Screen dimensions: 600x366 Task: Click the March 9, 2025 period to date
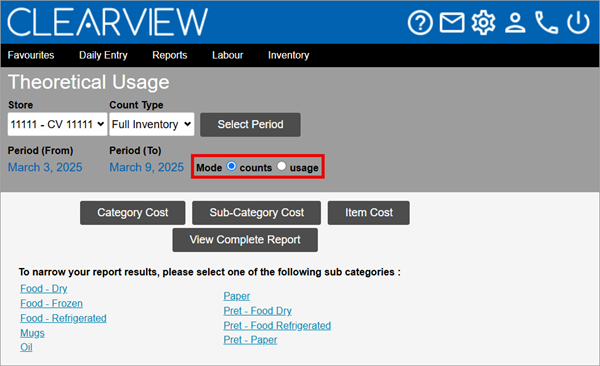(x=147, y=167)
